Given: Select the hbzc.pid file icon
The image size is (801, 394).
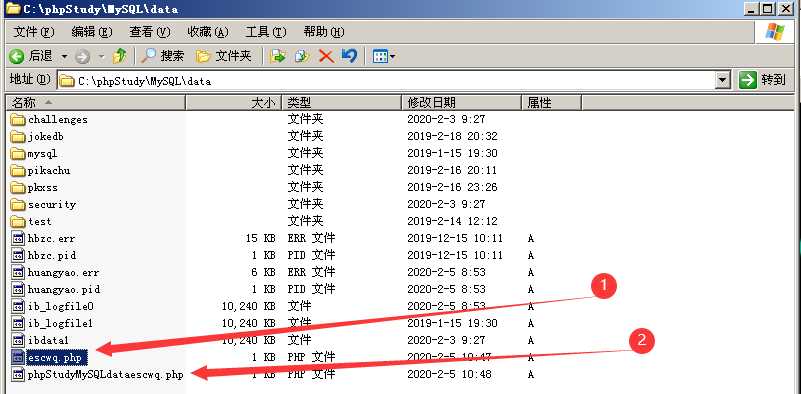Looking at the screenshot, I should (x=18, y=255).
